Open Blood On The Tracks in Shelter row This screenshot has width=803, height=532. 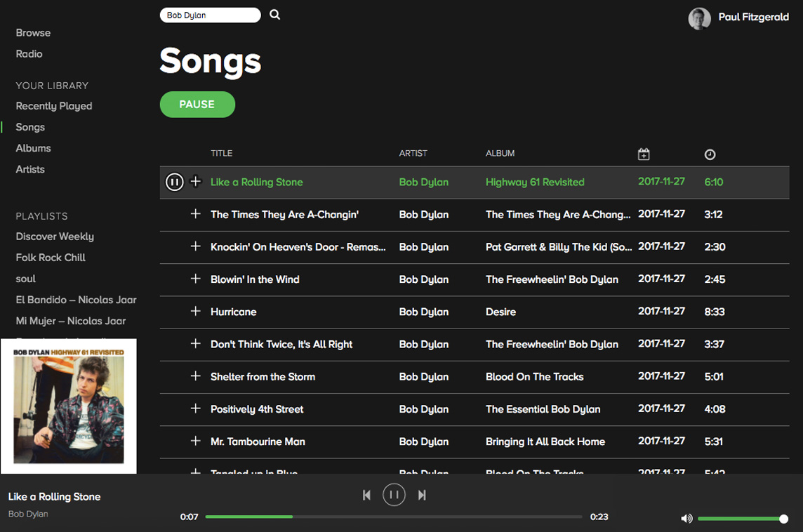[x=535, y=377]
